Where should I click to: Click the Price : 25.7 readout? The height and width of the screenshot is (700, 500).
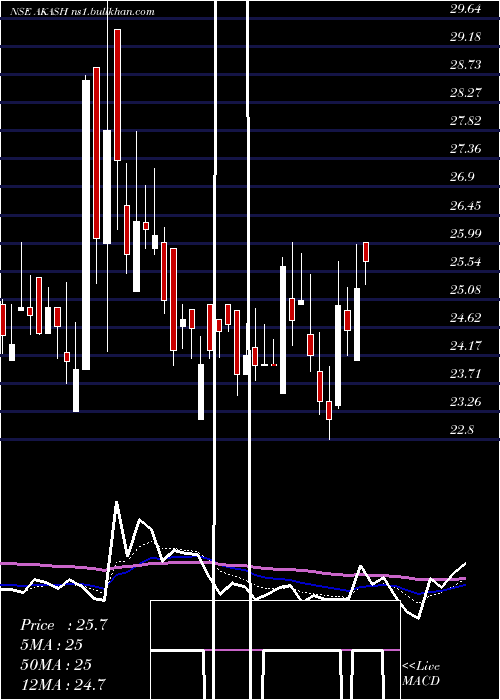[x=64, y=625]
